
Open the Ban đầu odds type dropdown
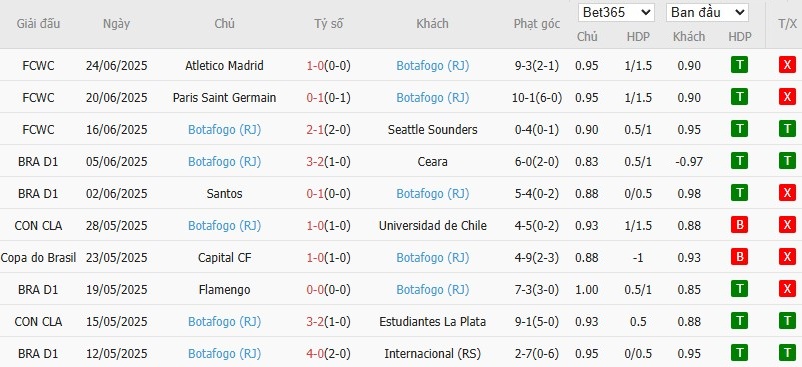coord(707,13)
